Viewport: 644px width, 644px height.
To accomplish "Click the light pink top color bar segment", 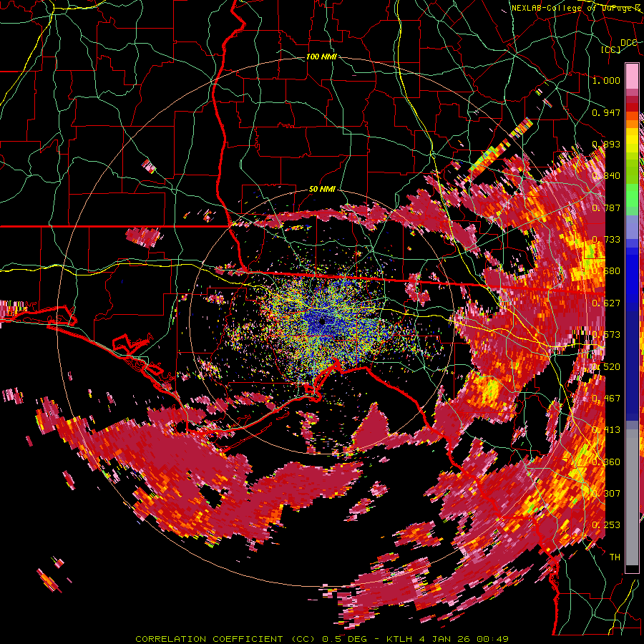I will [x=632, y=77].
